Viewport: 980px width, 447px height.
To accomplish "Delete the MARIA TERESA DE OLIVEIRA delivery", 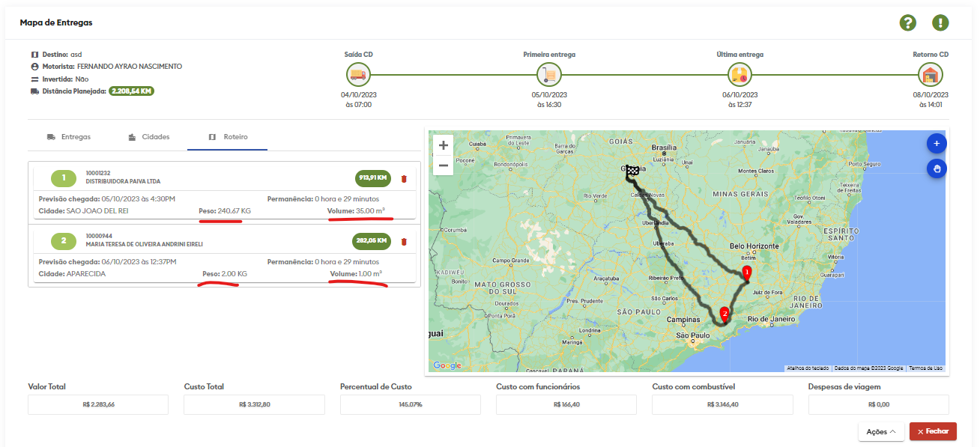I will coord(404,241).
